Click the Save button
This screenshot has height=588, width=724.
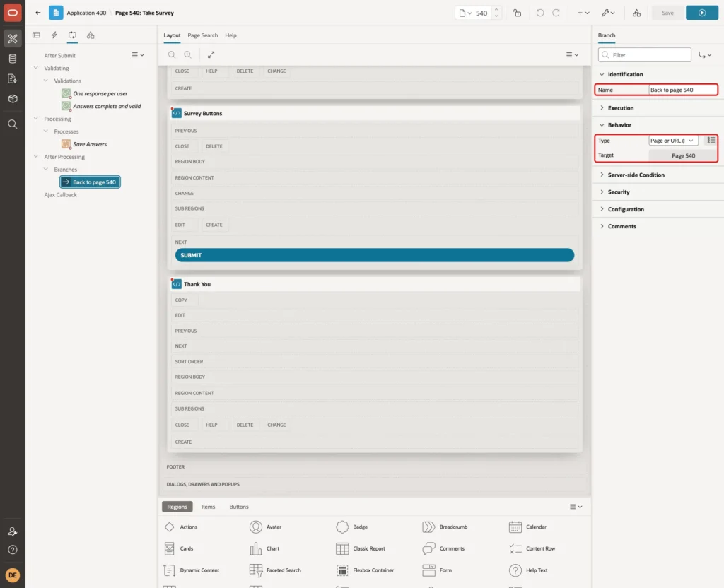tap(667, 13)
